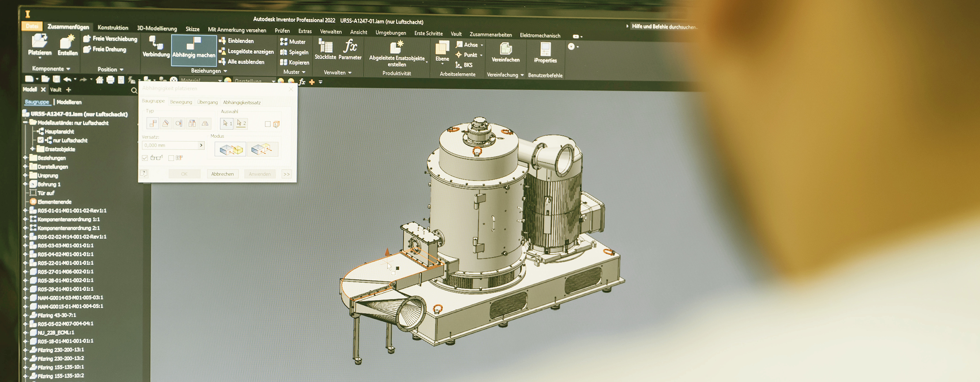Activate selection button 1 under Auswahl
980x382 pixels.
(227, 124)
